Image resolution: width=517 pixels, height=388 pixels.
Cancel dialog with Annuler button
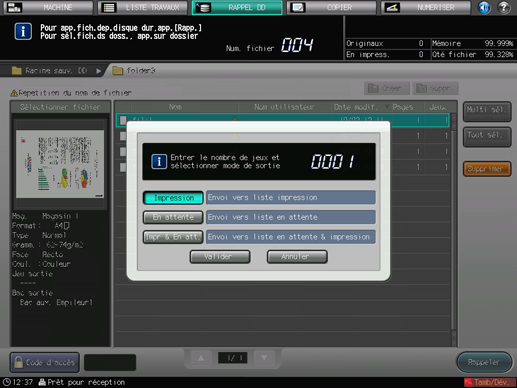[297, 257]
